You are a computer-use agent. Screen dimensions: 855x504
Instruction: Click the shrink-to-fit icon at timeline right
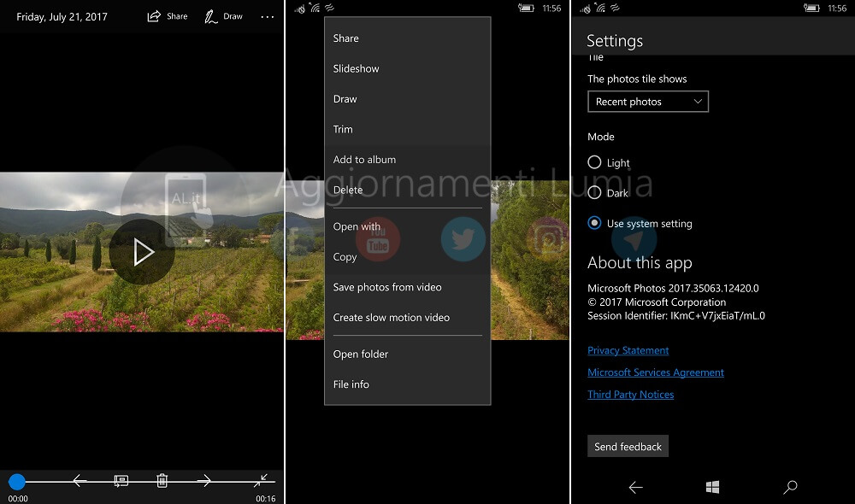(263, 481)
